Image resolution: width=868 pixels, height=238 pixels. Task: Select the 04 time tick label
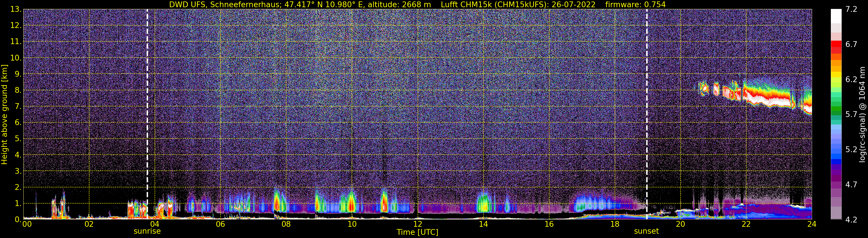click(155, 224)
